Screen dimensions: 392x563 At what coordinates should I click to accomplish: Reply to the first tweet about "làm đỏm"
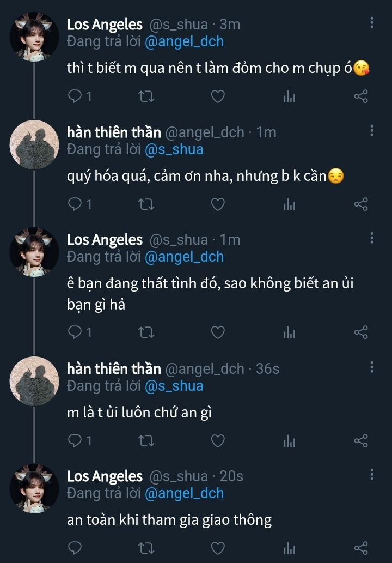coord(75,97)
